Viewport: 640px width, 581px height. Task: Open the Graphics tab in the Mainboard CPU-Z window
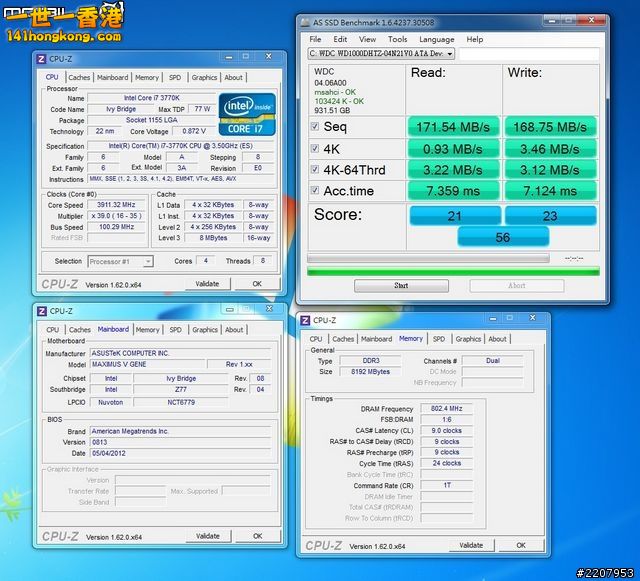[205, 329]
